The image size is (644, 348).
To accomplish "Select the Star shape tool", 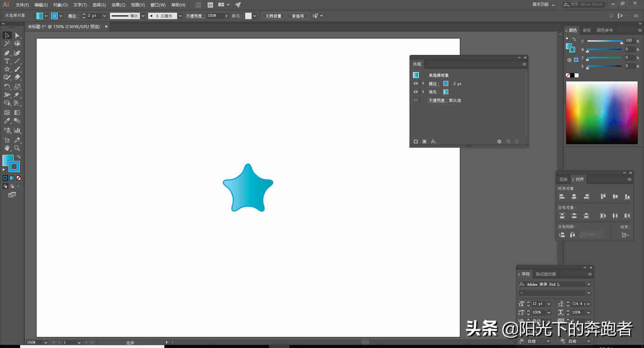I will 7,69.
